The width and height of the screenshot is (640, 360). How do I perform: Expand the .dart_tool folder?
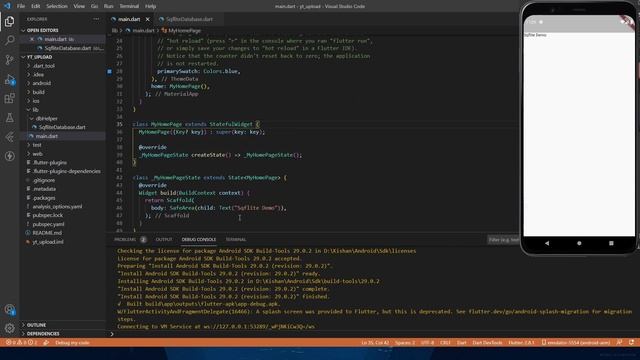(44, 66)
